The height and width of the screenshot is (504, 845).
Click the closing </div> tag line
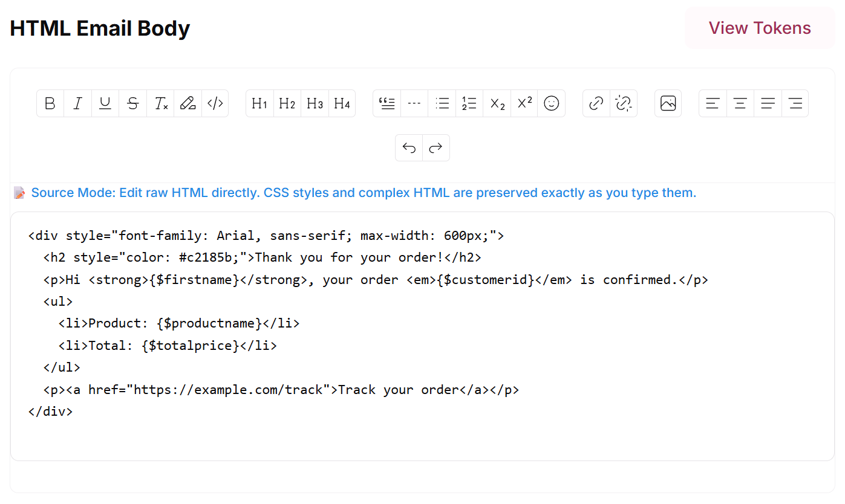51,412
